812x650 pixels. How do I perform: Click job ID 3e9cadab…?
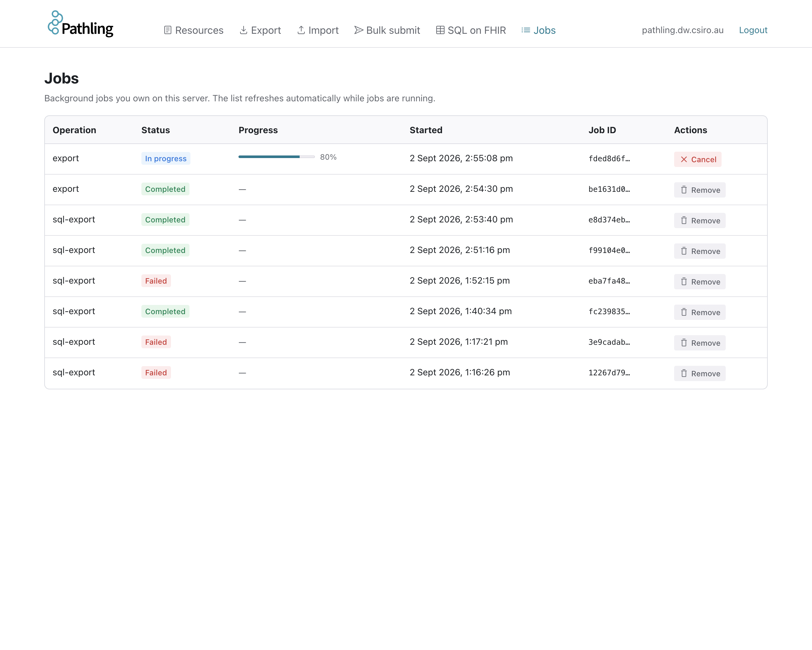[609, 342]
